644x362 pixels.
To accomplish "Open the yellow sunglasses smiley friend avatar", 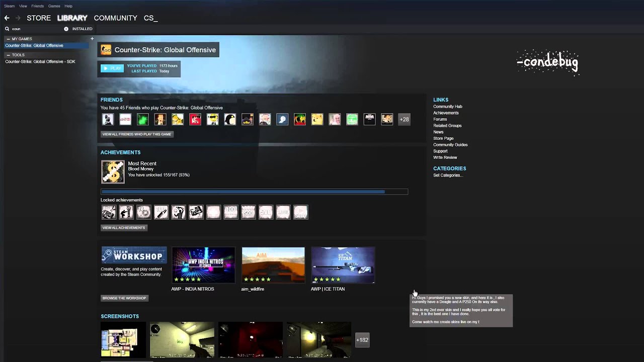I will coord(213,119).
